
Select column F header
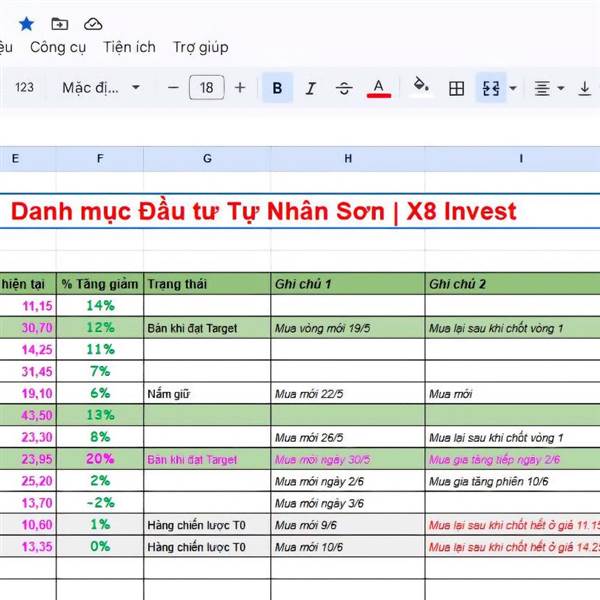click(100, 158)
